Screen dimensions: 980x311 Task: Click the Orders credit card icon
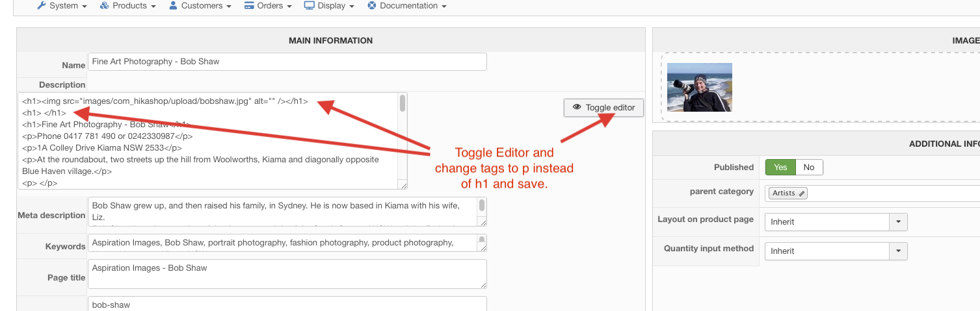[x=249, y=6]
